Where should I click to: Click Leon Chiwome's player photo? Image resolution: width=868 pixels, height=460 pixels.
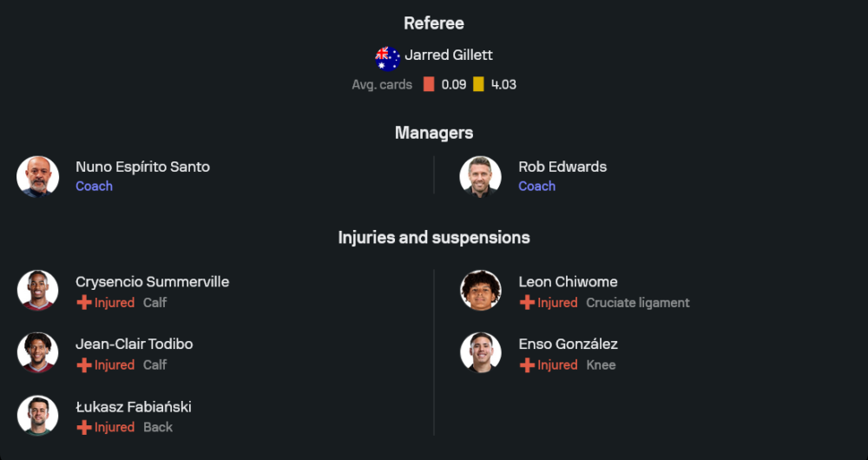point(480,291)
